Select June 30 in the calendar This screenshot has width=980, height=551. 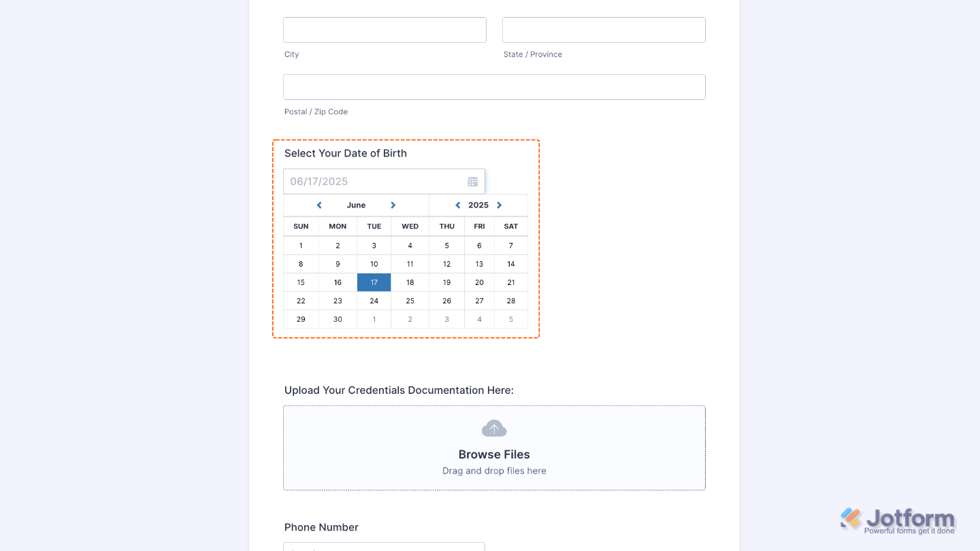click(337, 319)
